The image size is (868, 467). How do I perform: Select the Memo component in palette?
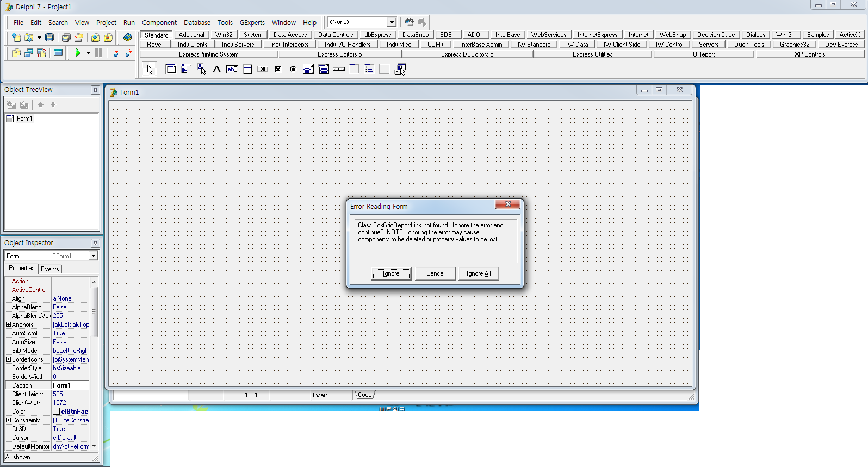(x=247, y=69)
